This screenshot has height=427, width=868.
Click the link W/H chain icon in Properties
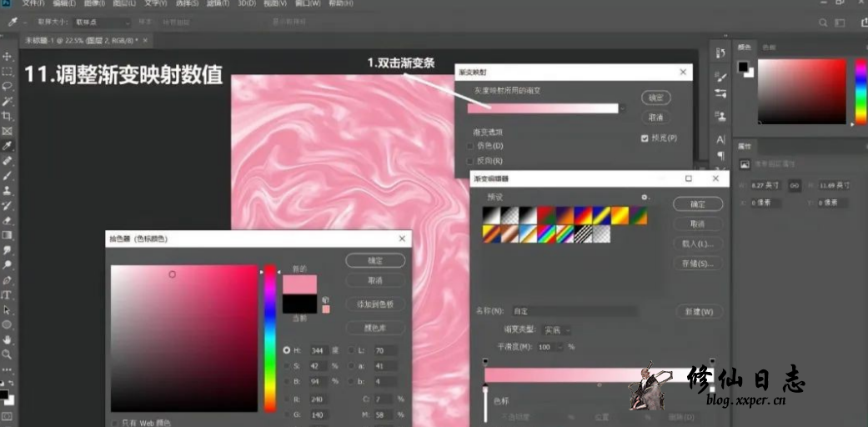(795, 185)
